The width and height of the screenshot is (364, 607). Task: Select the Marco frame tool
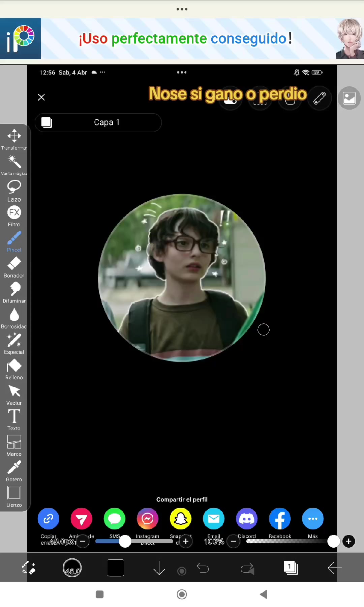pos(14,445)
